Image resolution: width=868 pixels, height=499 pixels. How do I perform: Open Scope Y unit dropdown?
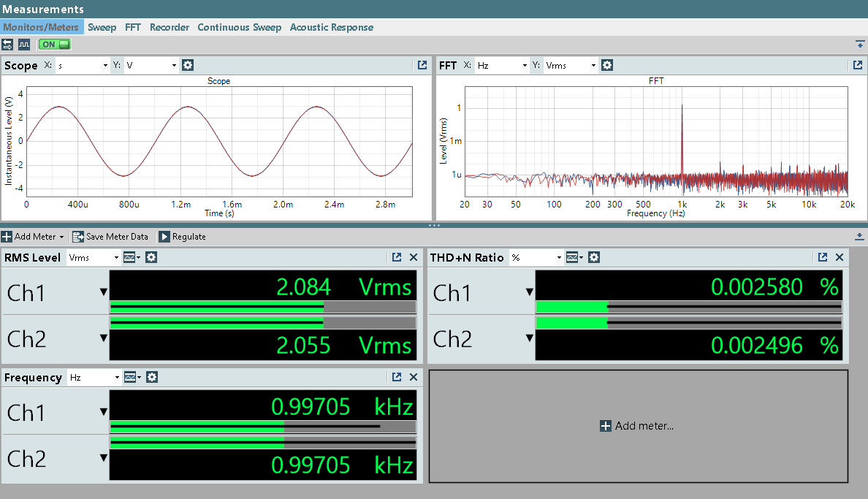(151, 65)
